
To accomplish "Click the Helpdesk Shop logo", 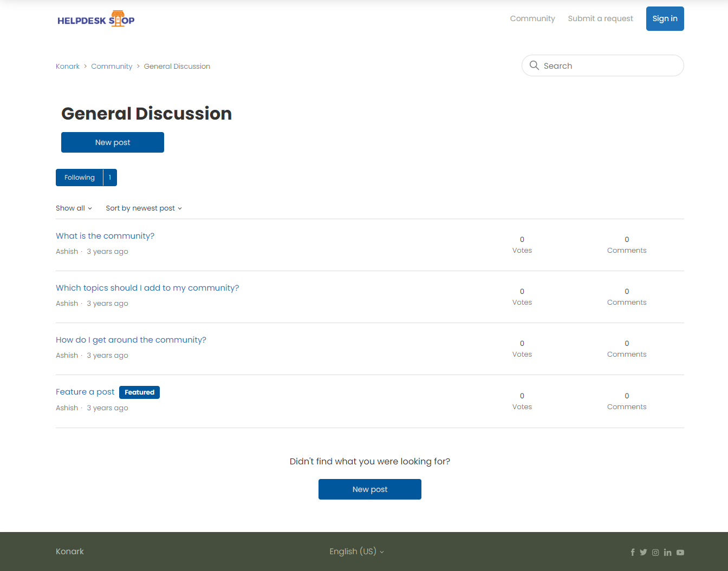I will [x=96, y=19].
